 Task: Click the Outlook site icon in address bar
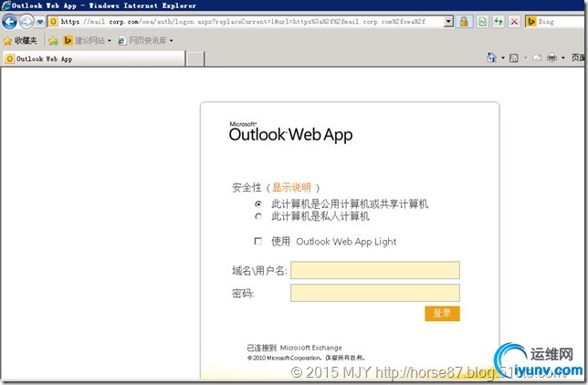point(53,22)
